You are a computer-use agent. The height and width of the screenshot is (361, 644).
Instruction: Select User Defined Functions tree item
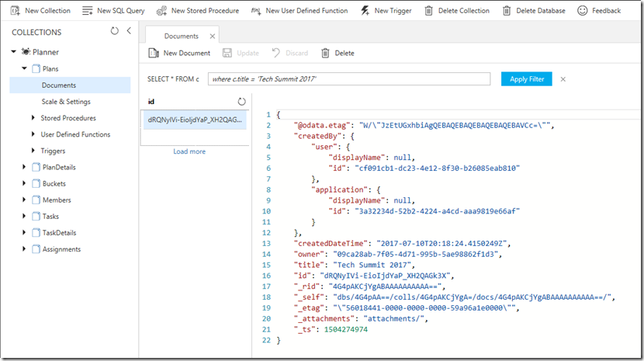coord(75,134)
